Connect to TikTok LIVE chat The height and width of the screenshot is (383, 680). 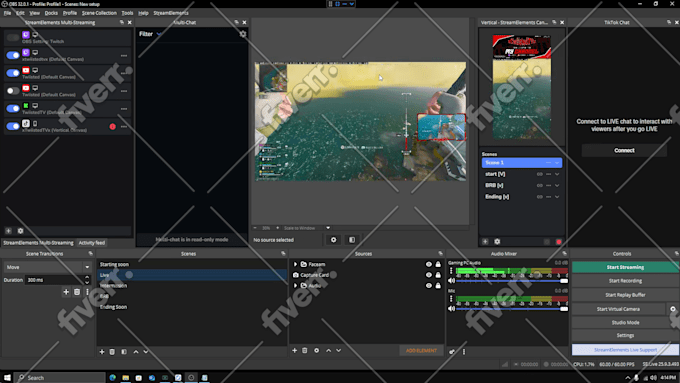point(624,151)
